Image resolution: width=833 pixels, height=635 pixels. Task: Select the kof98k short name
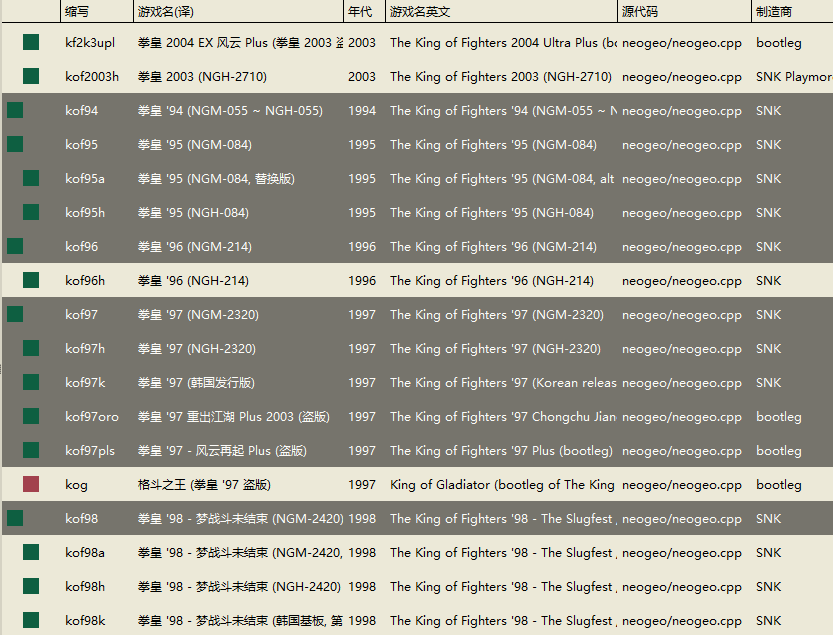(85, 621)
